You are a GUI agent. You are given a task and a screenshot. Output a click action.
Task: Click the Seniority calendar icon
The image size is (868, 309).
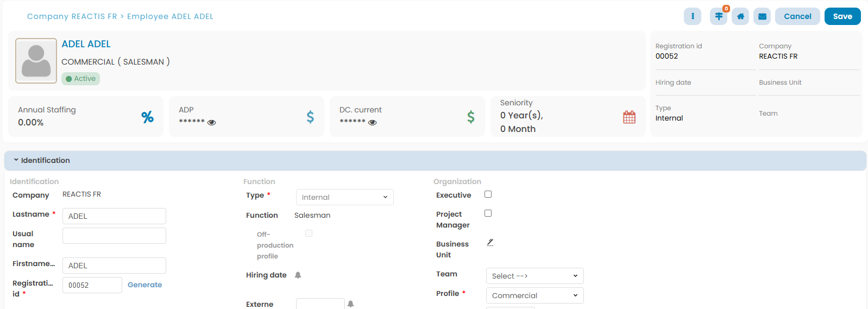tap(629, 117)
